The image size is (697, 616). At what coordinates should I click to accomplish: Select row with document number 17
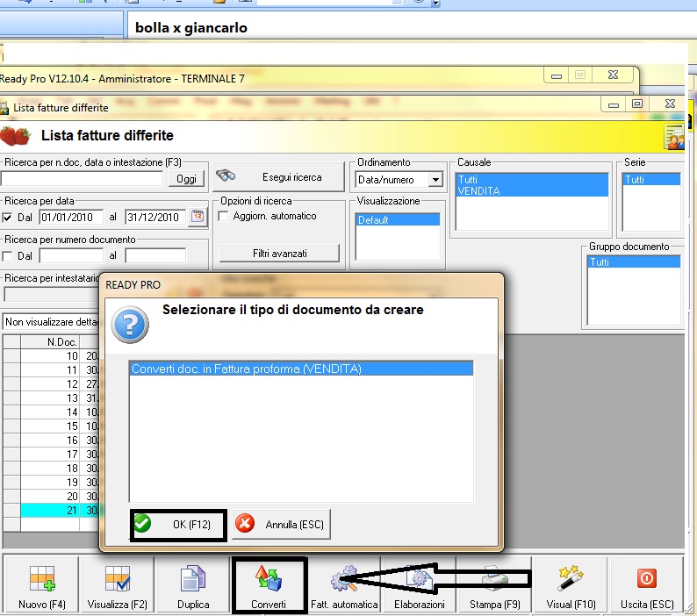pyautogui.click(x=50, y=455)
